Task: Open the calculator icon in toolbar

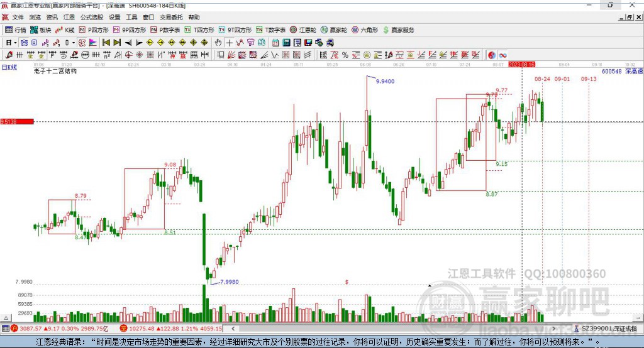Action: click(286, 43)
